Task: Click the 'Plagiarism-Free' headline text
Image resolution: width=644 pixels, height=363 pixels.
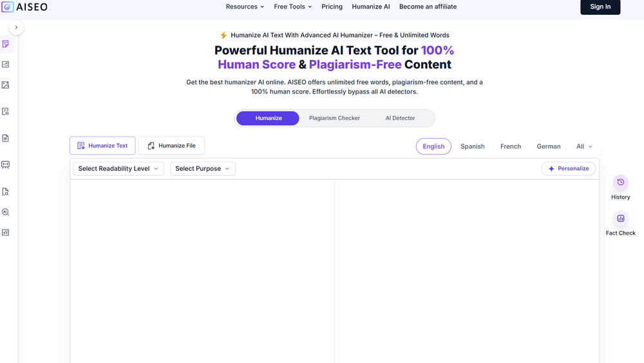Action: pos(355,64)
